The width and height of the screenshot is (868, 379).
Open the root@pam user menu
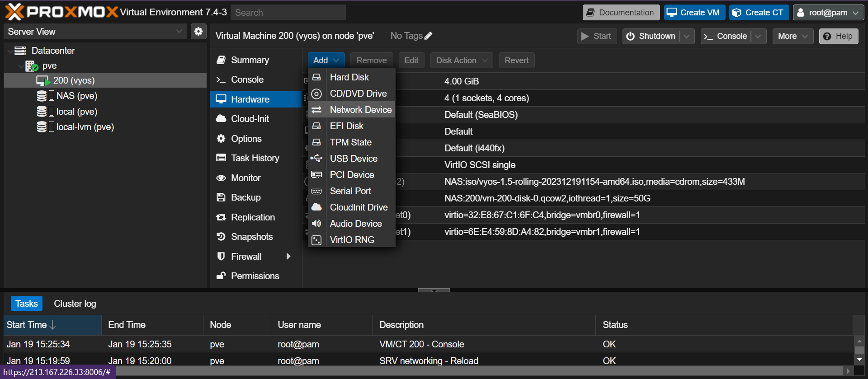(828, 13)
